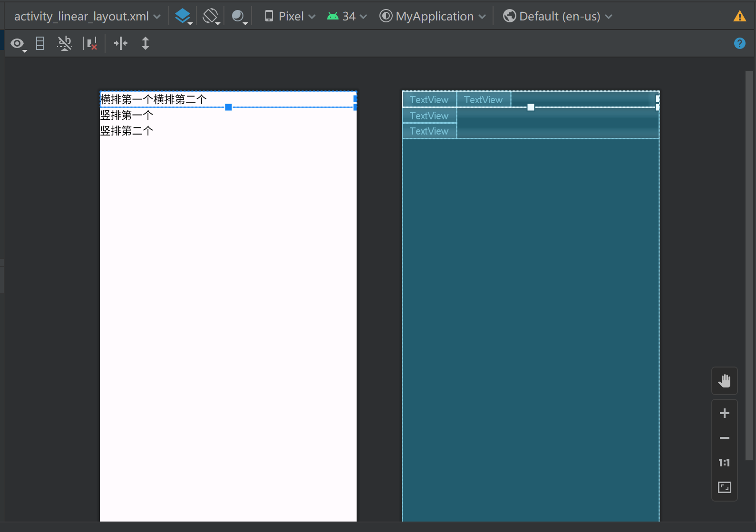
Task: Click the white bottom resize handle in blueprint
Action: pos(531,107)
